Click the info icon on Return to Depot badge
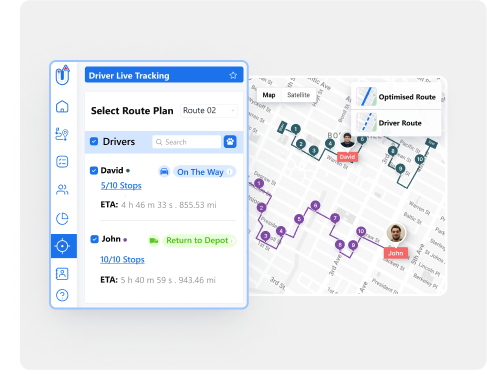 (x=232, y=240)
